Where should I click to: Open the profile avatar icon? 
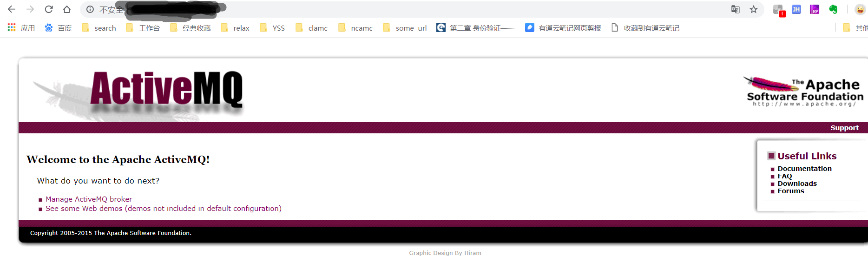[860, 9]
